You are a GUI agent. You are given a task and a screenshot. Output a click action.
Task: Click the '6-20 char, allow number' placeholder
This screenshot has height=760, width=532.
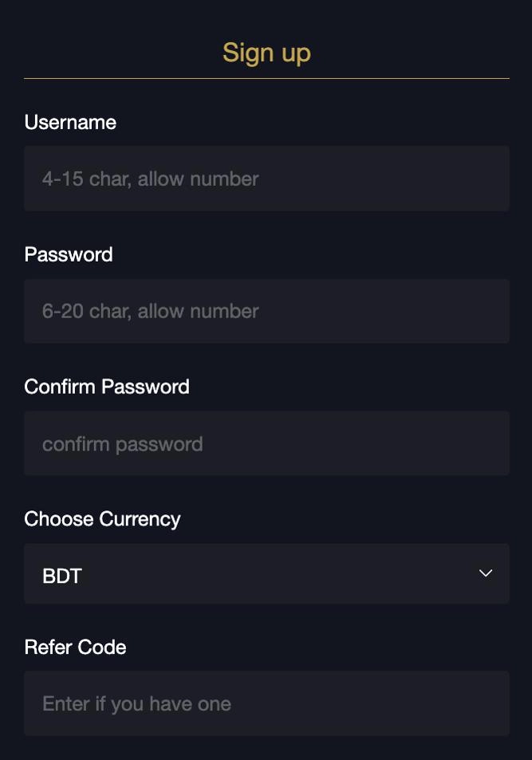pos(150,311)
